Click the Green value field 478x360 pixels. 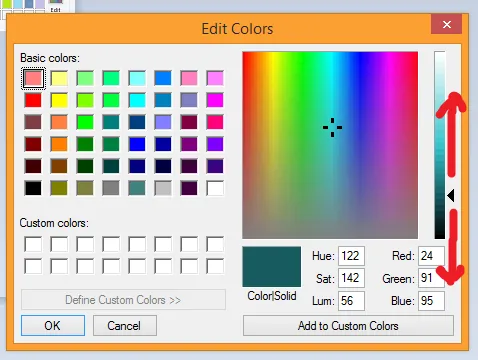[431, 278]
